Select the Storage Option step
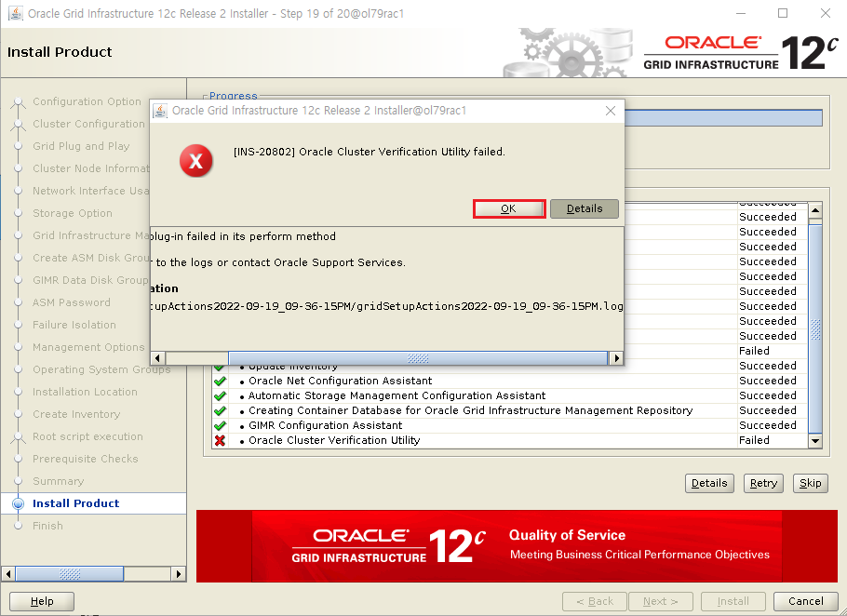Image resolution: width=847 pixels, height=616 pixels. click(73, 213)
